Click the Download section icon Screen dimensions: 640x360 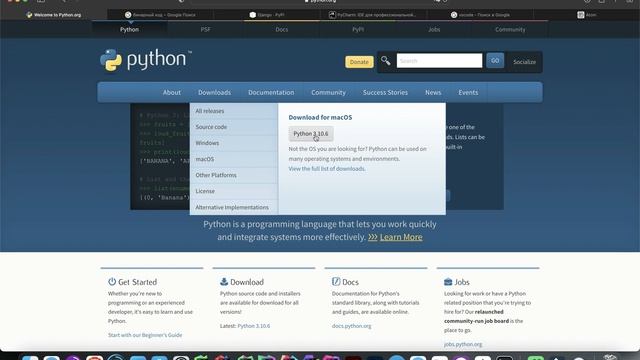pos(224,282)
